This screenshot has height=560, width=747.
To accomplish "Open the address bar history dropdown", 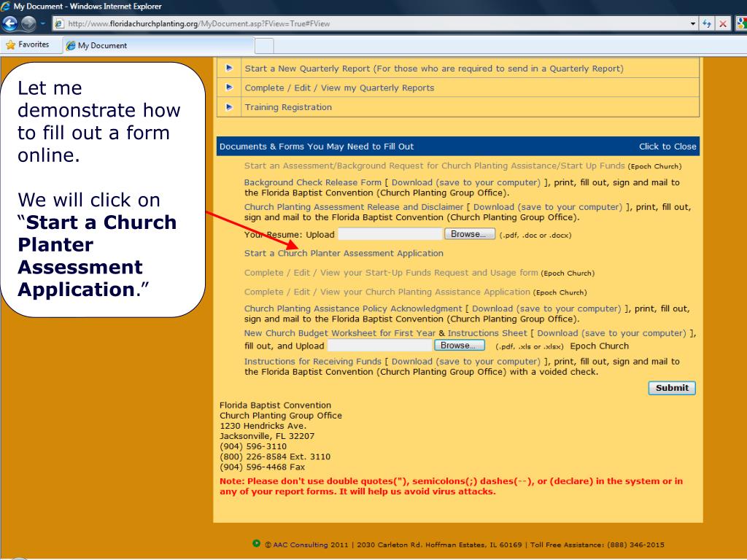I will 693,24.
